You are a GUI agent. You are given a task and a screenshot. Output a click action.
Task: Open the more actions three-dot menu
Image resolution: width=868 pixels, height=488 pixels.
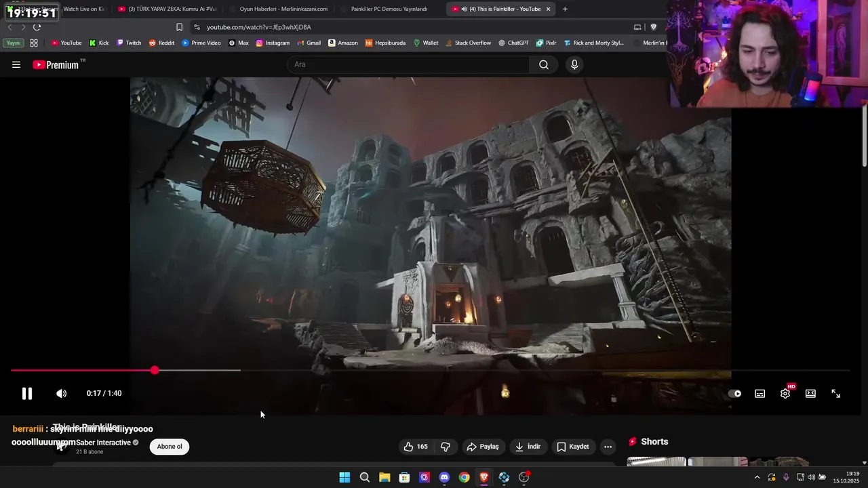608,447
